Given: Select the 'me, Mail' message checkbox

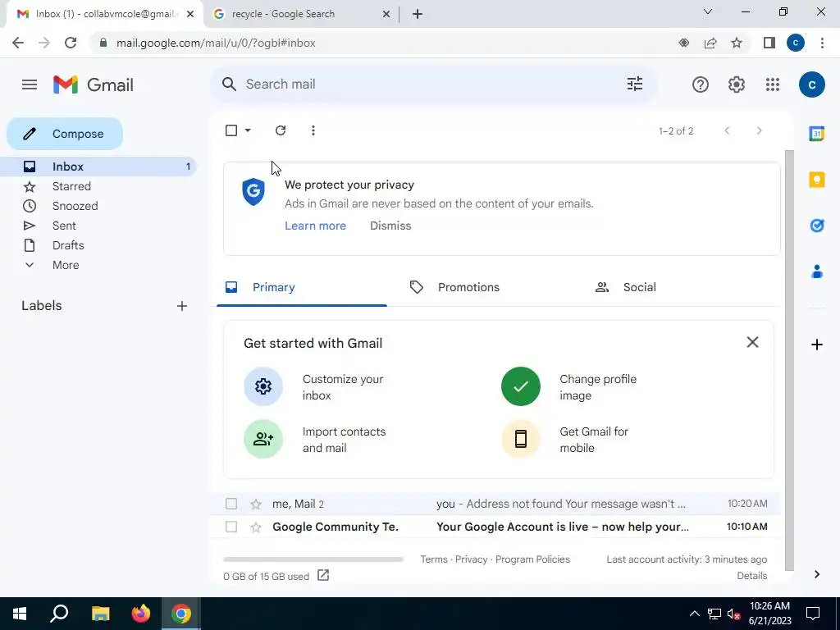Looking at the screenshot, I should [231, 504].
